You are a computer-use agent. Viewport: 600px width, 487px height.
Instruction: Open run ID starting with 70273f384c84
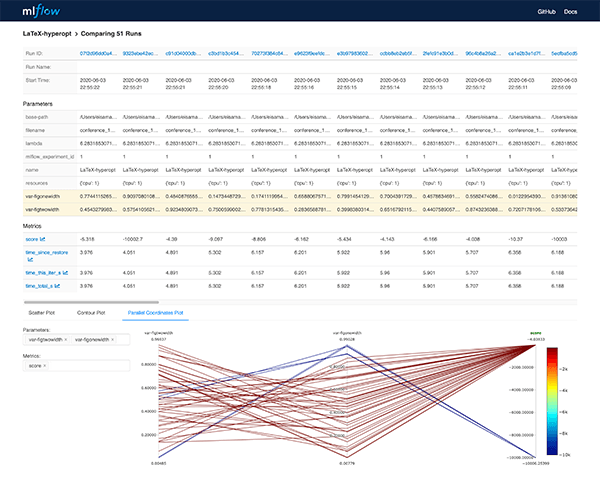tap(269, 54)
